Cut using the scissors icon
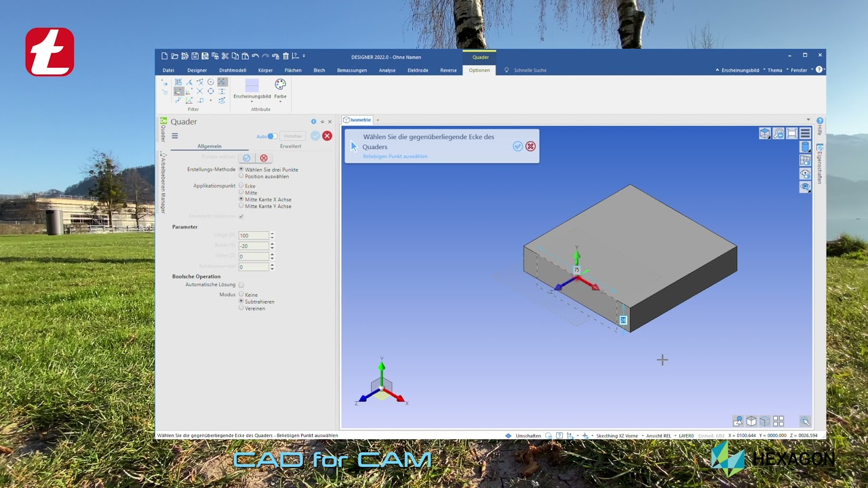The image size is (868, 488). (225, 56)
